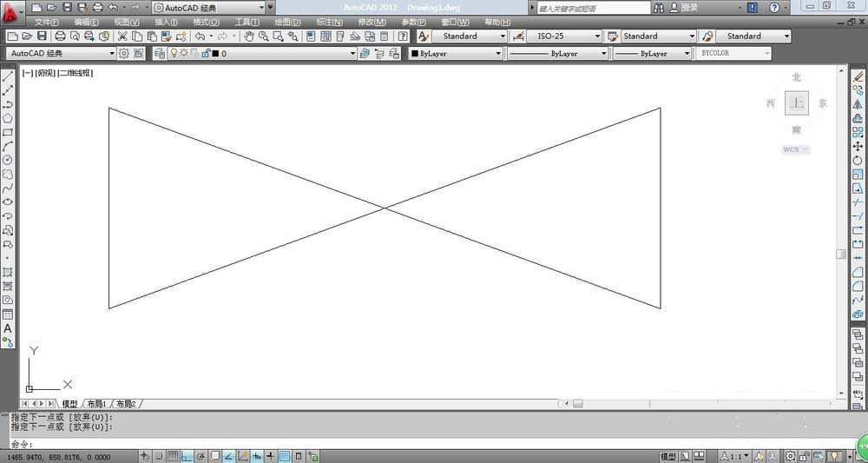Click the Erase tool in right toolbar

click(x=858, y=76)
